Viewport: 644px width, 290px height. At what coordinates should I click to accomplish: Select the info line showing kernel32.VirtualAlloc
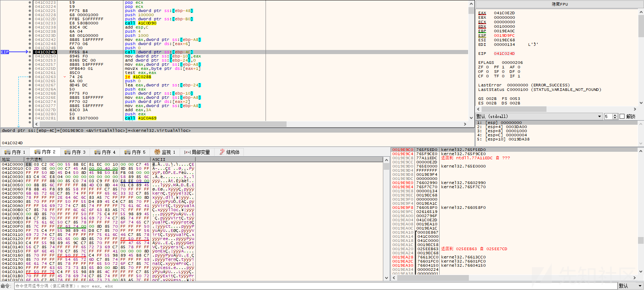(x=237, y=130)
